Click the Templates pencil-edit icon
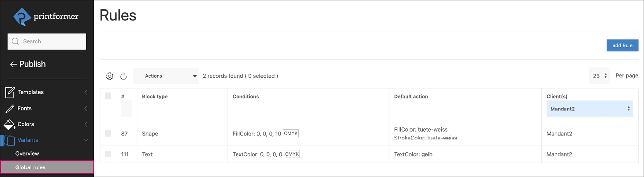 coord(10,92)
